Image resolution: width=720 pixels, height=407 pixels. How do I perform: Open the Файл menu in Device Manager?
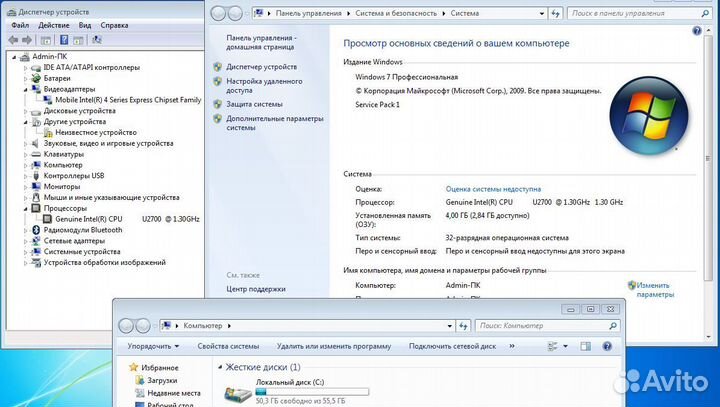coord(20,25)
